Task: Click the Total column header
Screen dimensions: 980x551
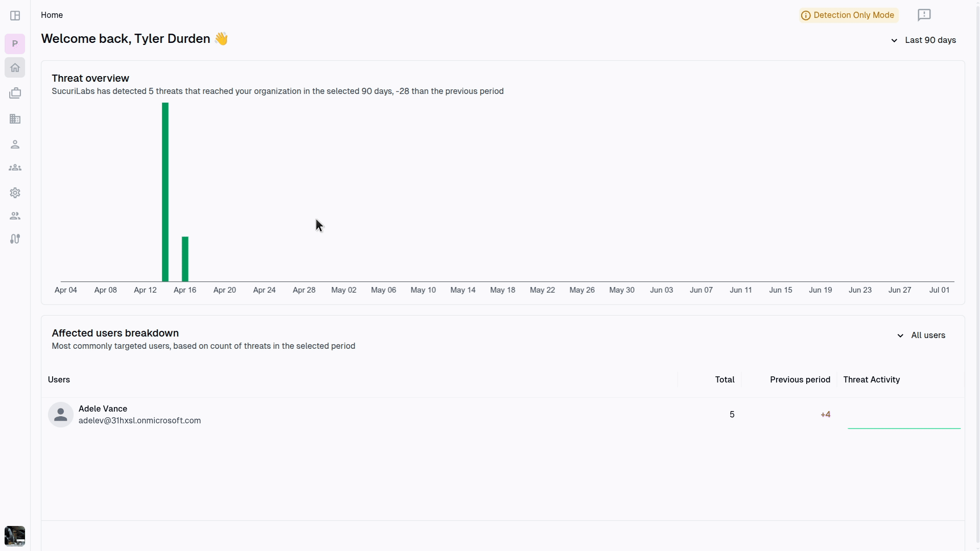Action: 725,379
